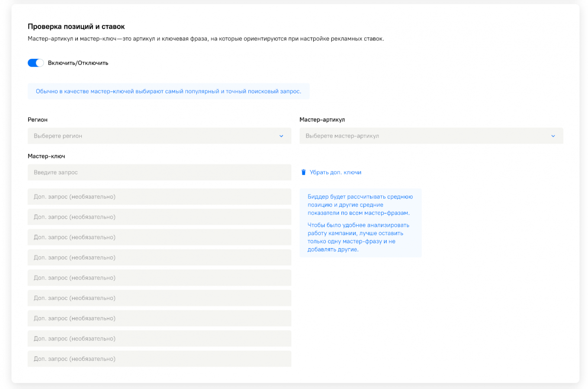Click the trash bin icon
Viewport: 588px width, 389px height.
303,172
